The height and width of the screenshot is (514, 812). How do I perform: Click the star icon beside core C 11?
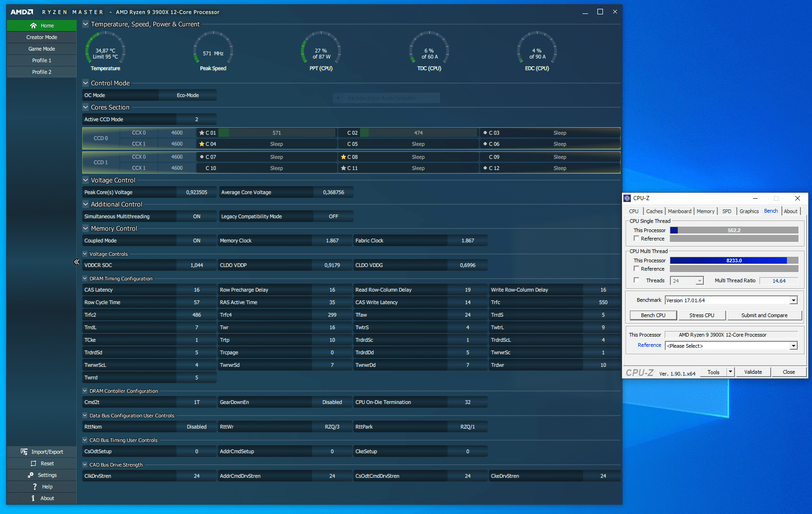(343, 168)
